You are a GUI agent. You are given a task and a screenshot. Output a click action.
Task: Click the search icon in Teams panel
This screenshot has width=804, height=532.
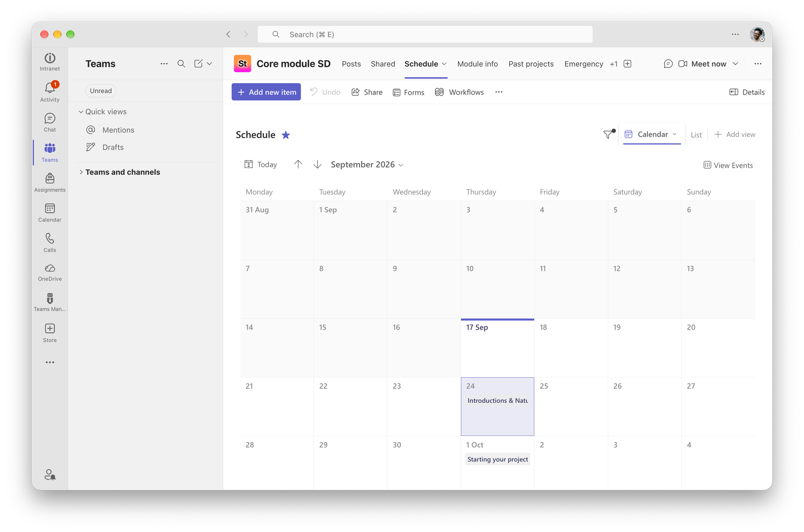pyautogui.click(x=181, y=64)
